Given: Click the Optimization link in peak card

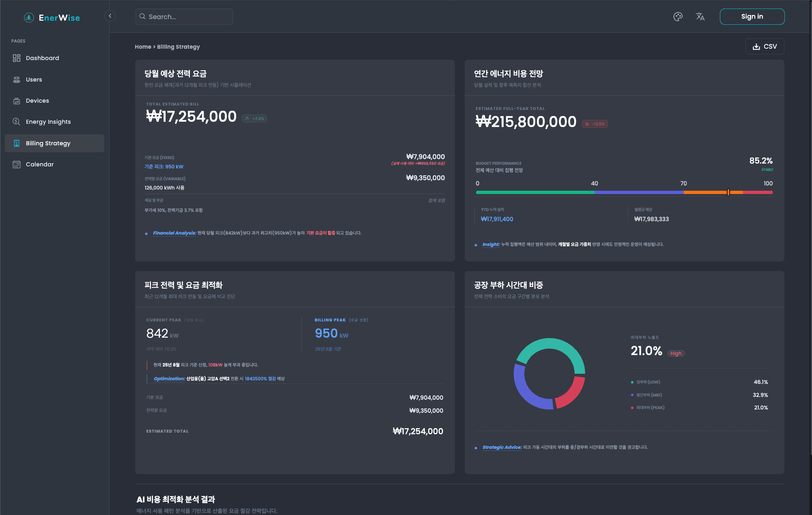Looking at the screenshot, I should 169,379.
